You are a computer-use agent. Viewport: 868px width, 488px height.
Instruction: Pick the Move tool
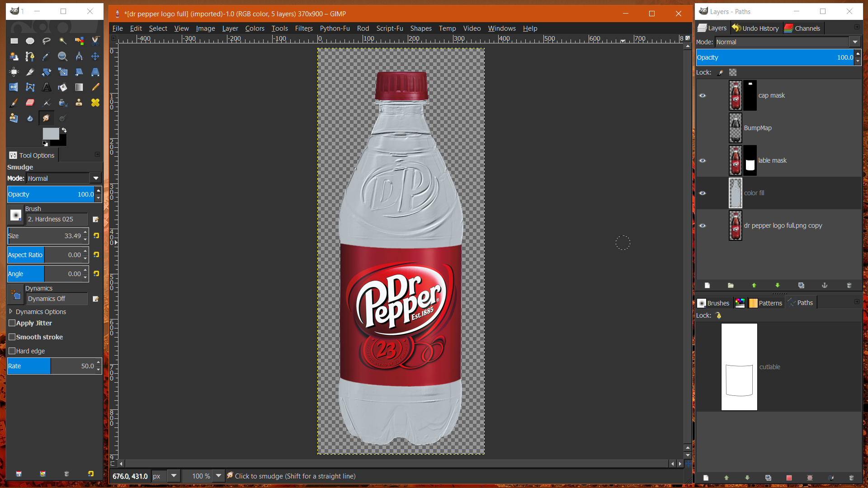[x=95, y=56]
